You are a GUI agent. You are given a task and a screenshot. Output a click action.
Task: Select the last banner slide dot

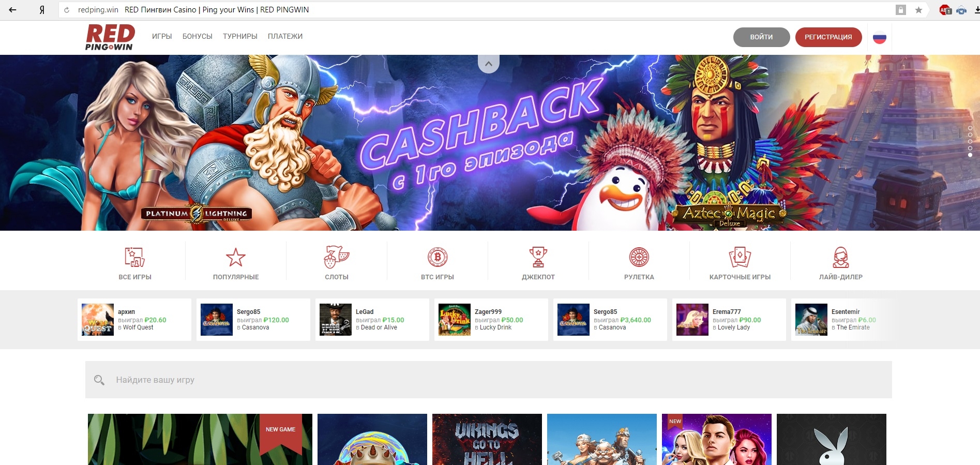click(x=970, y=155)
